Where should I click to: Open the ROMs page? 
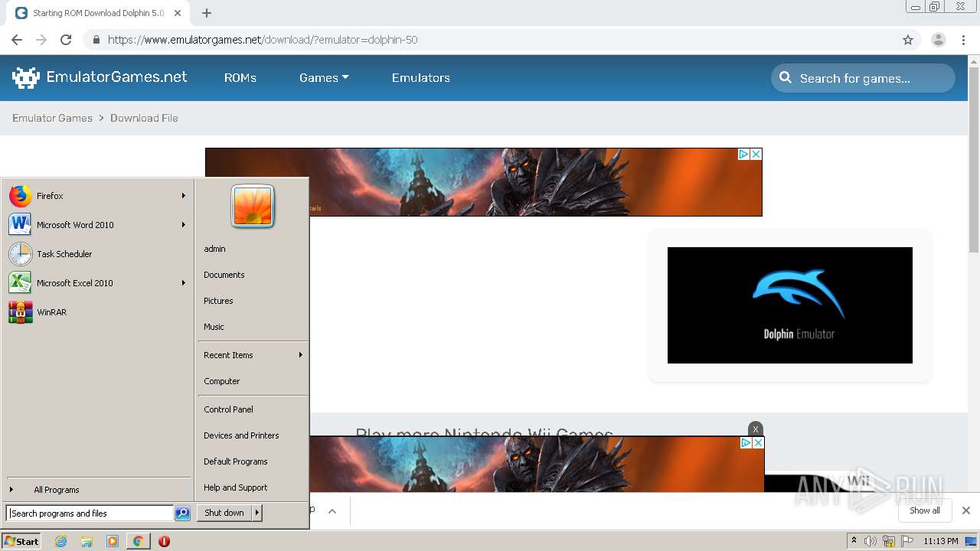(x=240, y=77)
